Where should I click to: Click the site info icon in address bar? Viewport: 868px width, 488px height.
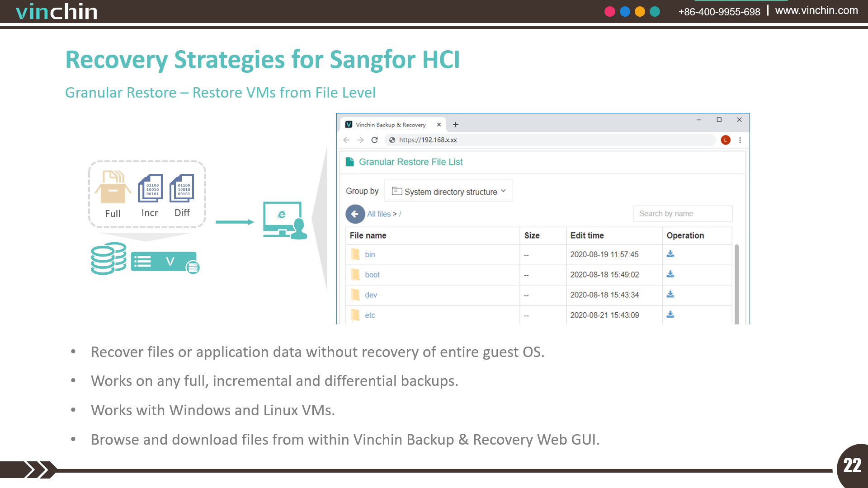[392, 140]
